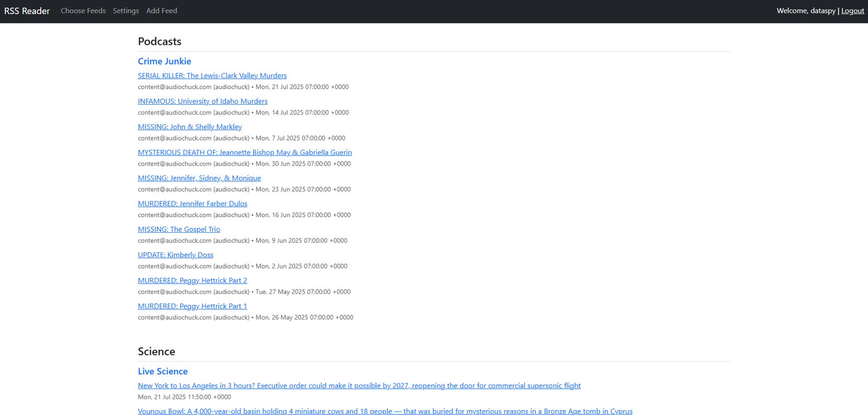The width and height of the screenshot is (868, 415).
Task: Open MYSTERIOUS DEATH OF: Jeannette Bishop May episode
Action: click(245, 152)
